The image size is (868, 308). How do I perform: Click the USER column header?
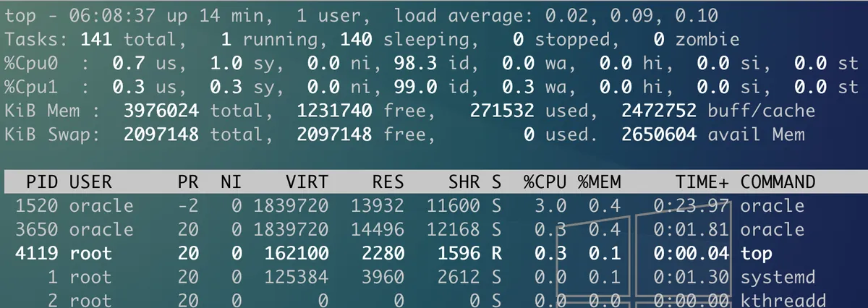tap(91, 181)
